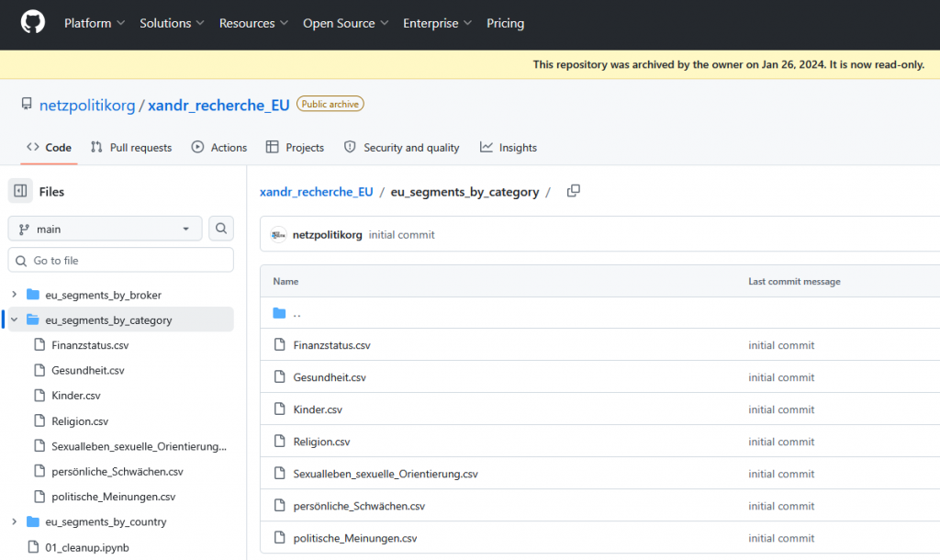Open the netzpolitikorg avatar in commit row
The height and width of the screenshot is (560, 940).
tap(278, 235)
